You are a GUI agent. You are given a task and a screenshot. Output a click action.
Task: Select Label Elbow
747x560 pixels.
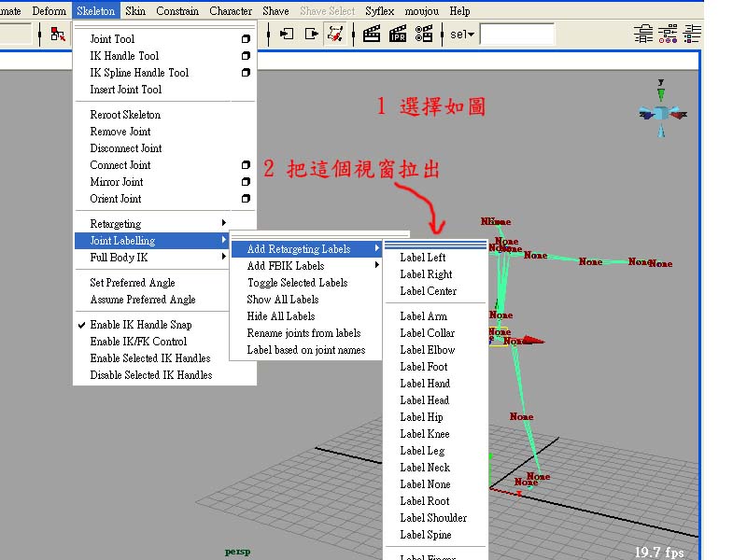click(x=428, y=349)
